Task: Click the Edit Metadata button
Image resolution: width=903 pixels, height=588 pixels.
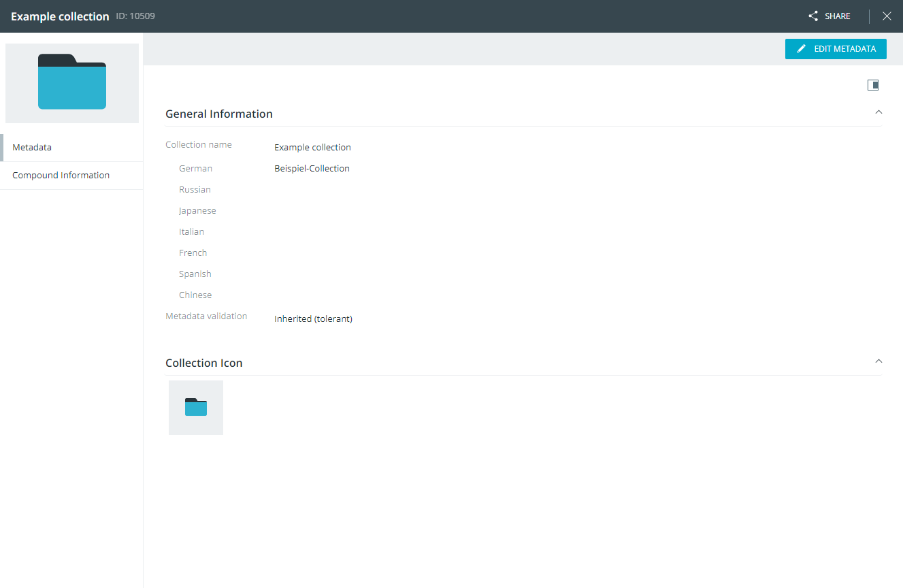Action: (x=836, y=49)
